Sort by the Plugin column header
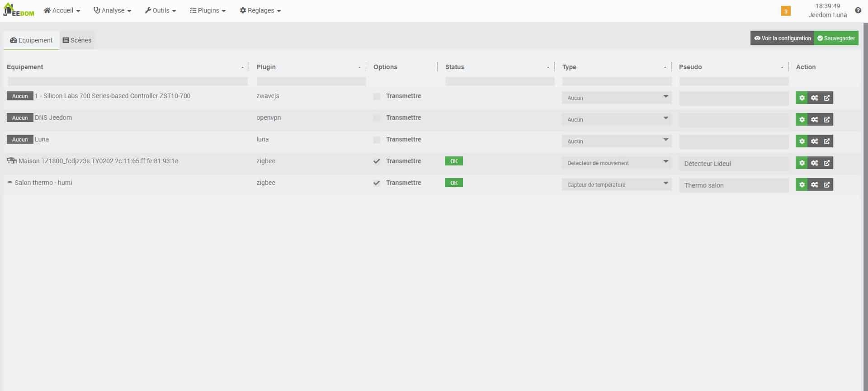This screenshot has width=868, height=391. [x=266, y=67]
